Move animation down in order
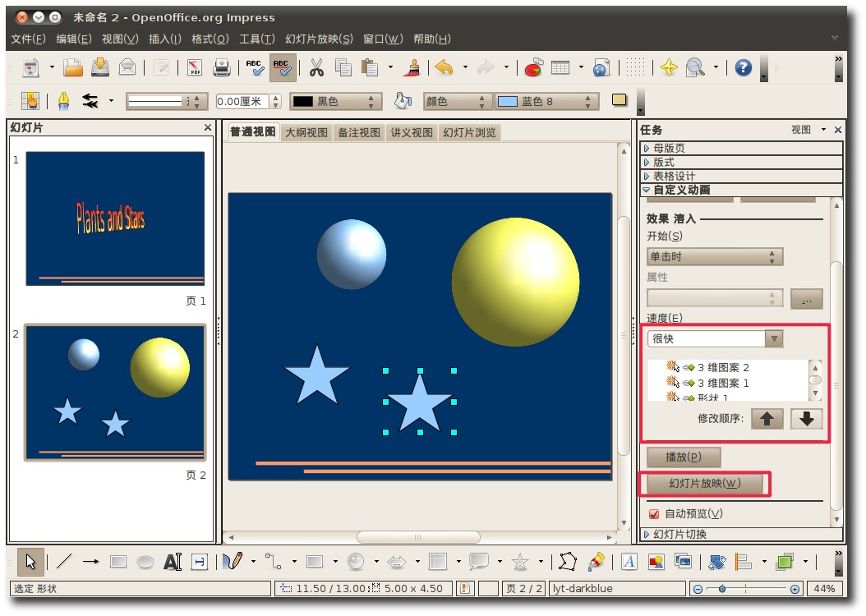The width and height of the screenshot is (866, 616). (806, 419)
